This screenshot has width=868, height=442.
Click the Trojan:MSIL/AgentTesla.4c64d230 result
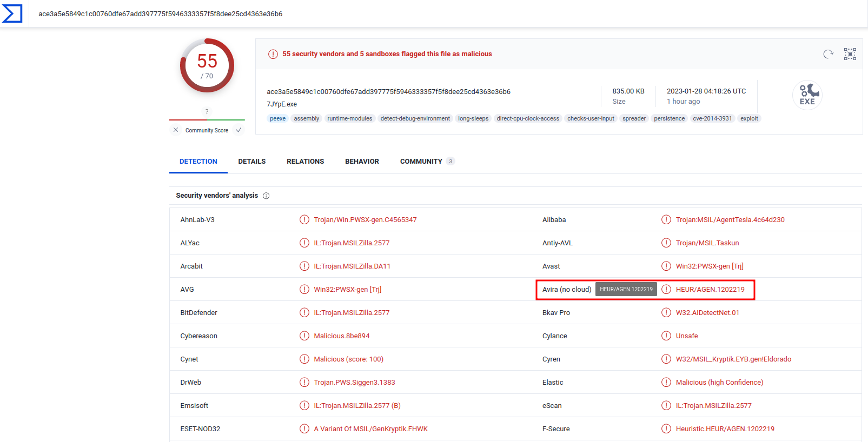[730, 220]
